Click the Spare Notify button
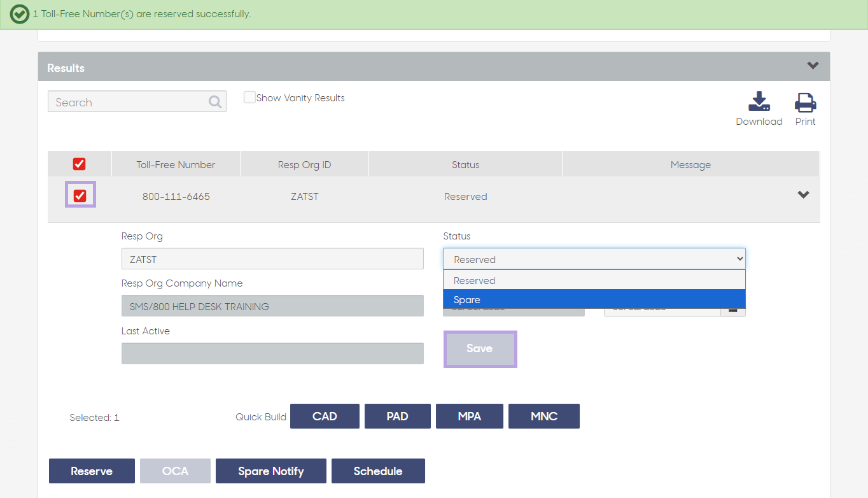The height and width of the screenshot is (498, 868). pos(271,471)
